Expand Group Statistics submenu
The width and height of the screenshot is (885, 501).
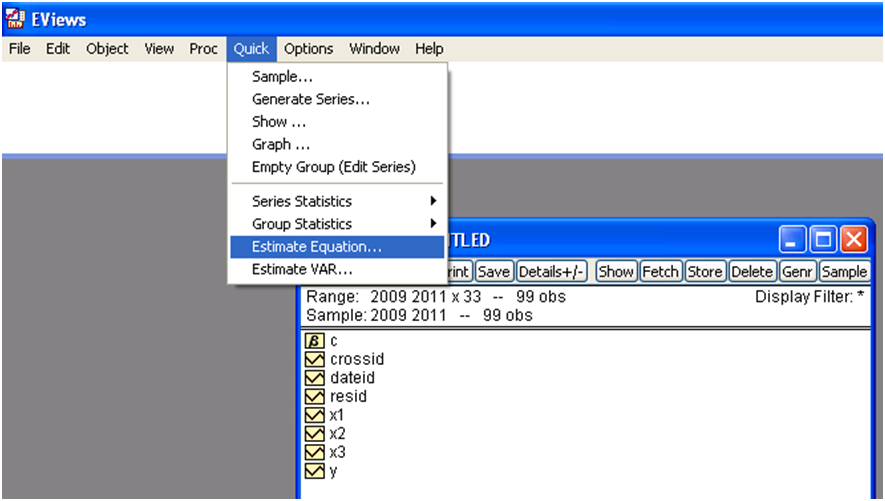click(338, 224)
